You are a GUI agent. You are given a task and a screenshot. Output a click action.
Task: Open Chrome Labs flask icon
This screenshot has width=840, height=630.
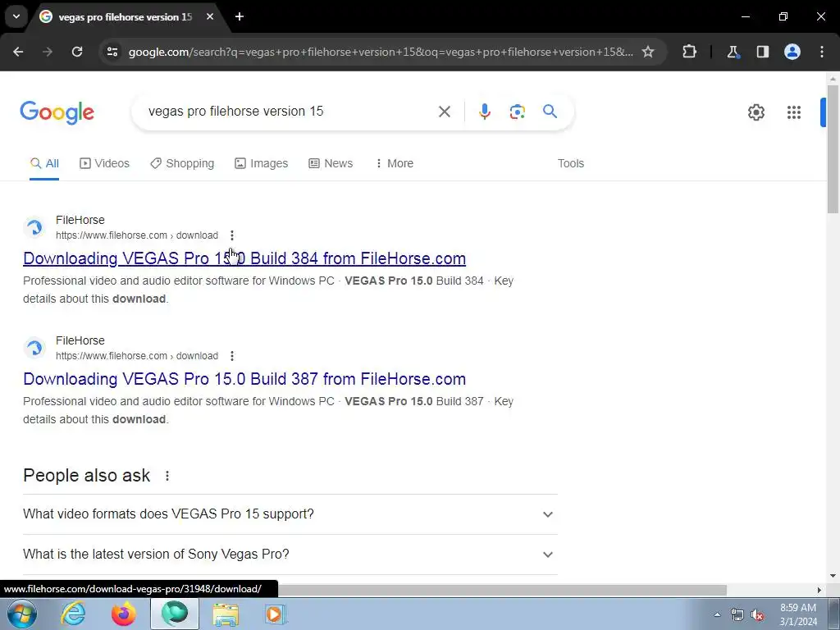tap(733, 52)
